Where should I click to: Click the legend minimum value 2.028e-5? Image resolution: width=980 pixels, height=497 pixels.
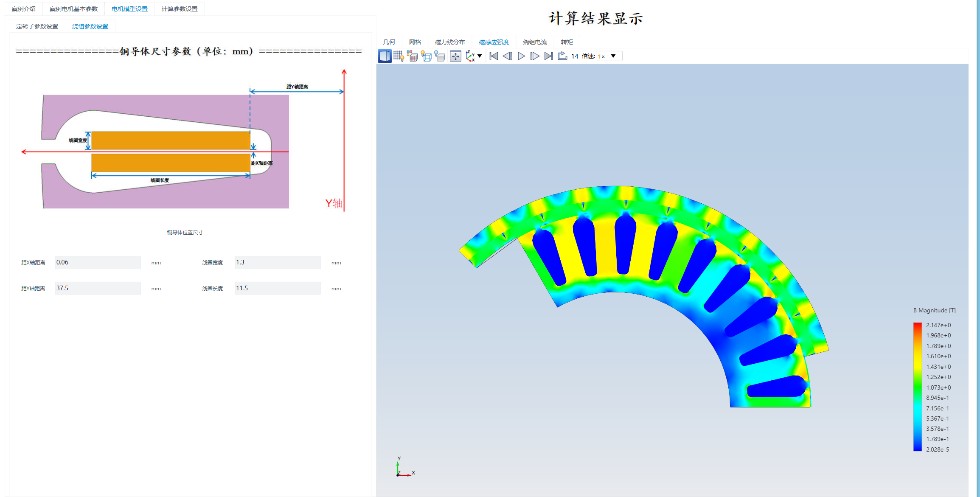pos(938,449)
